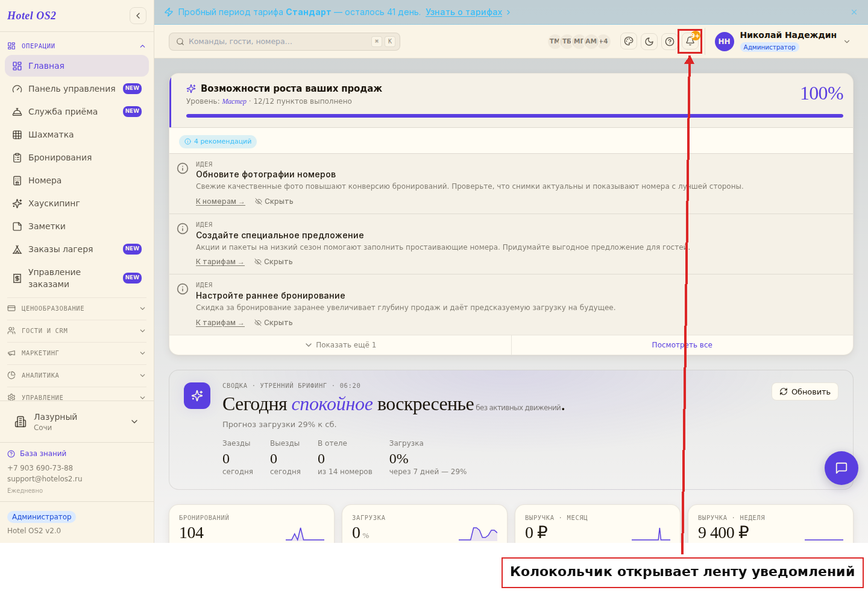Image resolution: width=868 pixels, height=602 pixels.
Task: Open the ВЫРУЧКА МЕСЯЦ 0 ₽ card
Action: point(598,524)
